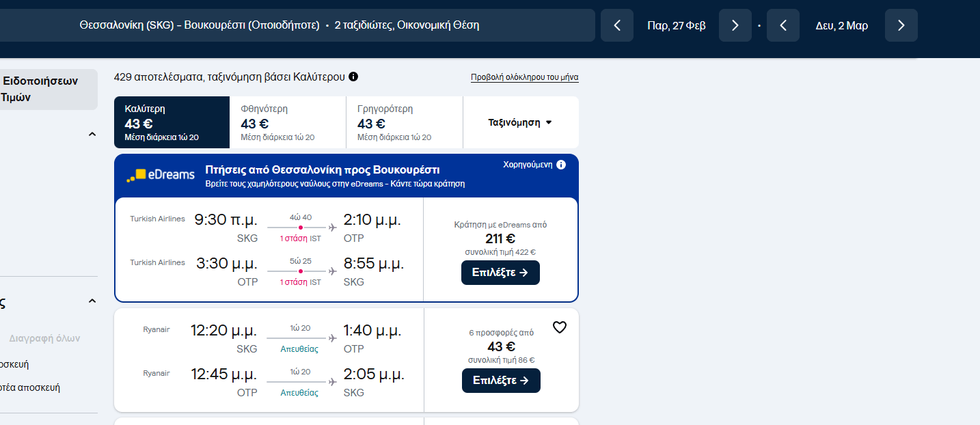Image resolution: width=980 pixels, height=425 pixels.
Task: Click the Διαγραφή όλων link
Action: (44, 338)
